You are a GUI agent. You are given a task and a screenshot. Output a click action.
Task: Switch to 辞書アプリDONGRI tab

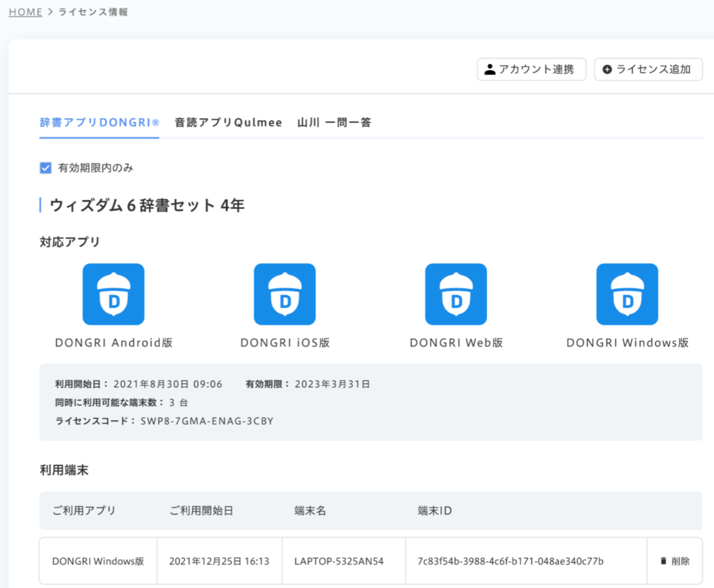[99, 123]
